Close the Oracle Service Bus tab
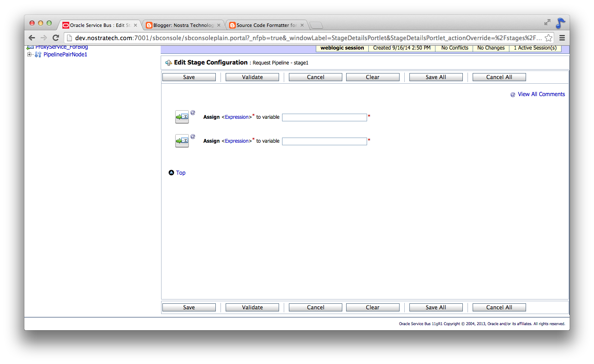The image size is (594, 364). 135,25
